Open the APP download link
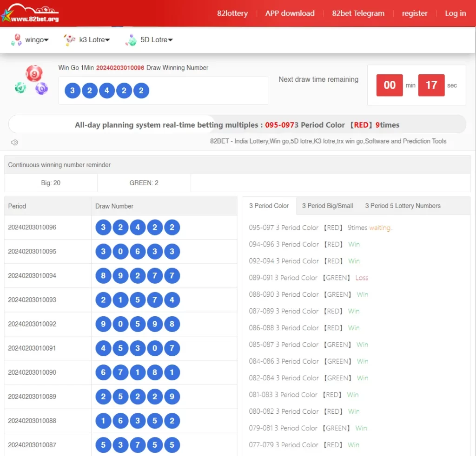 tap(290, 13)
